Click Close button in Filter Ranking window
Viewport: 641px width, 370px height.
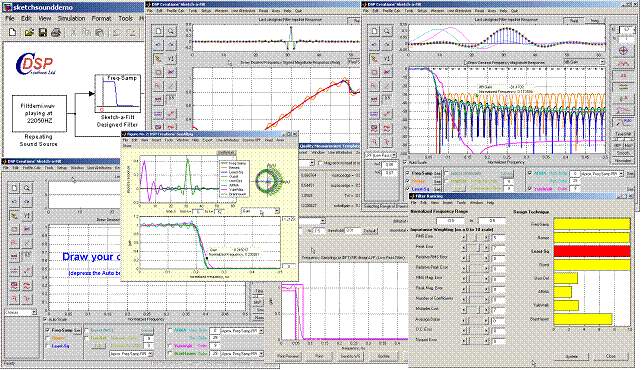click(x=610, y=357)
